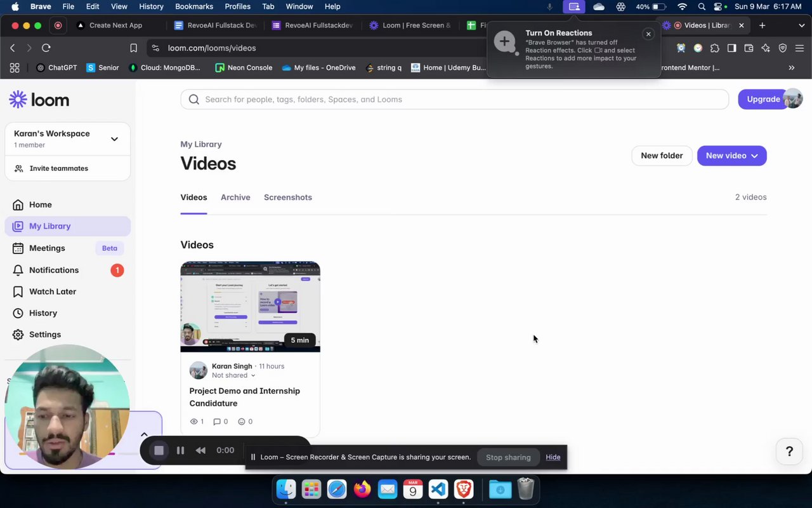Click Stop sharing in the screen share bar

tap(508, 457)
